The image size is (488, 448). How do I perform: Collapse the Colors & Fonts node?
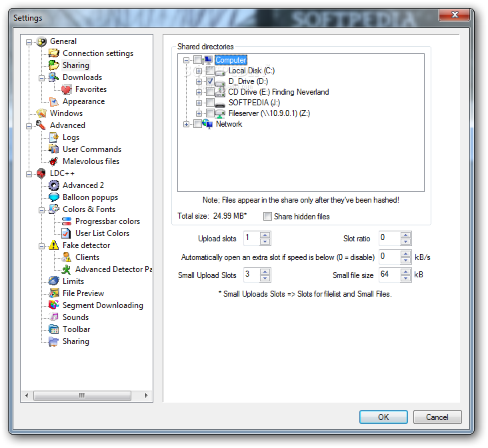coord(42,210)
